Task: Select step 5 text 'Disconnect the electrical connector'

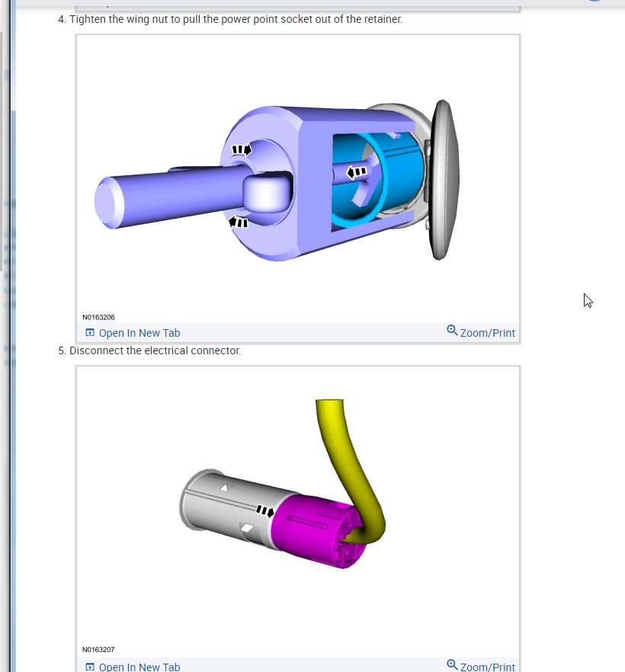Action: pyautogui.click(x=155, y=350)
